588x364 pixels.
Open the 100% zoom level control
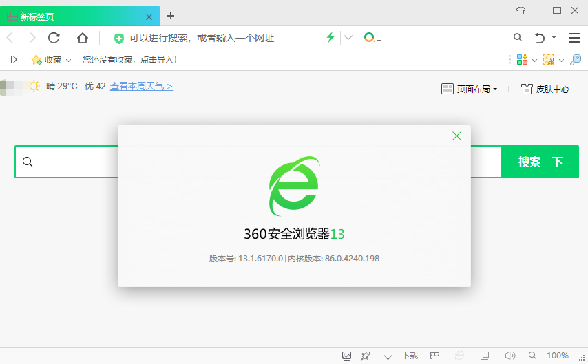[557, 355]
